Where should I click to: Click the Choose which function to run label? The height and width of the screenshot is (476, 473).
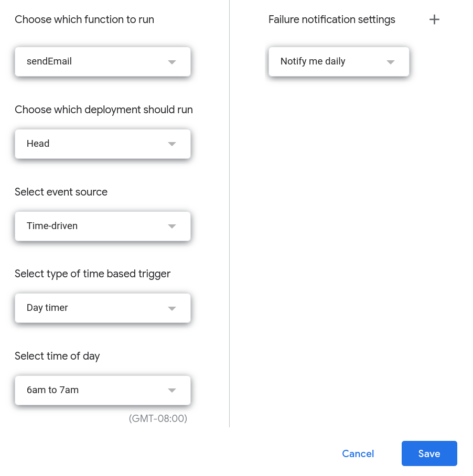tap(84, 19)
